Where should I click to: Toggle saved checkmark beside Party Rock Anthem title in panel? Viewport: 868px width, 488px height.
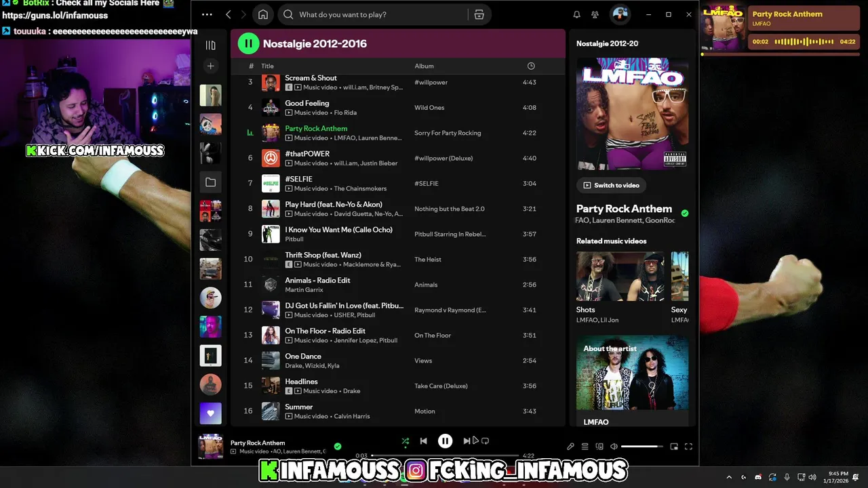pos(684,213)
